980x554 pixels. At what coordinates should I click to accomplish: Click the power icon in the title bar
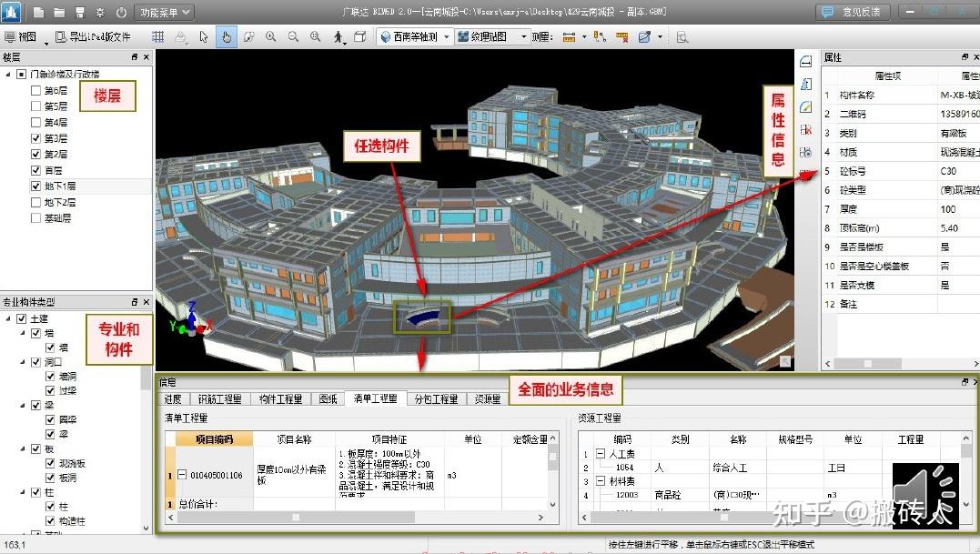[121, 13]
